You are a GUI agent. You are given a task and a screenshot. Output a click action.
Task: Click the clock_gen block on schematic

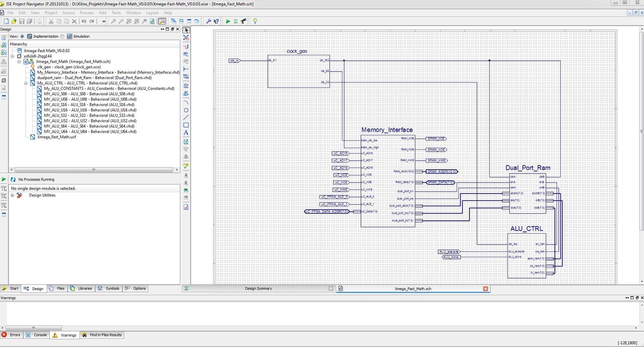click(x=299, y=73)
